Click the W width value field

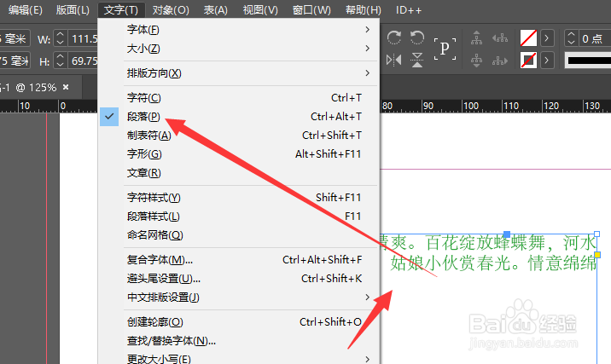[83, 38]
